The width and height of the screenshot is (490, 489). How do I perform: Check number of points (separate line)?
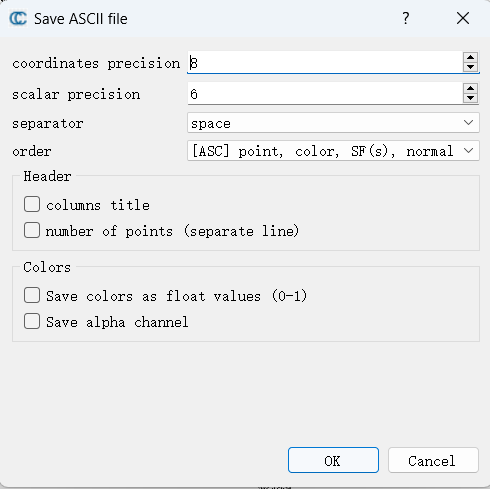(x=32, y=230)
